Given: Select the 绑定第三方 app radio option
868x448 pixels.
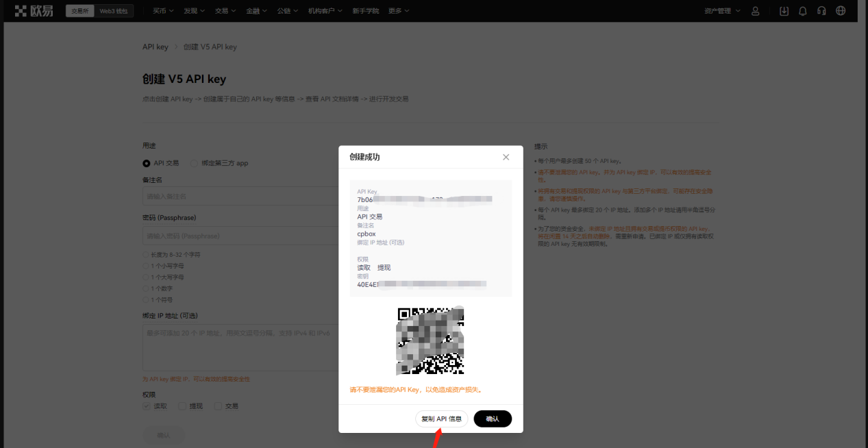Looking at the screenshot, I should click(195, 163).
